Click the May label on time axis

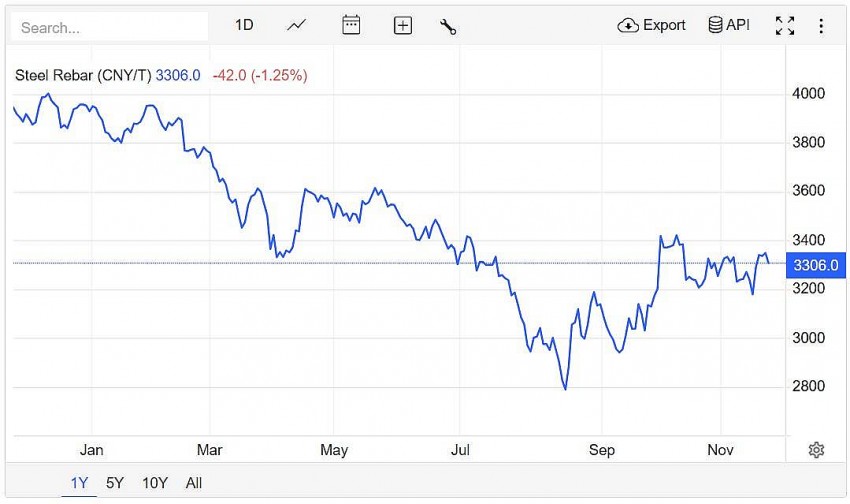[334, 450]
